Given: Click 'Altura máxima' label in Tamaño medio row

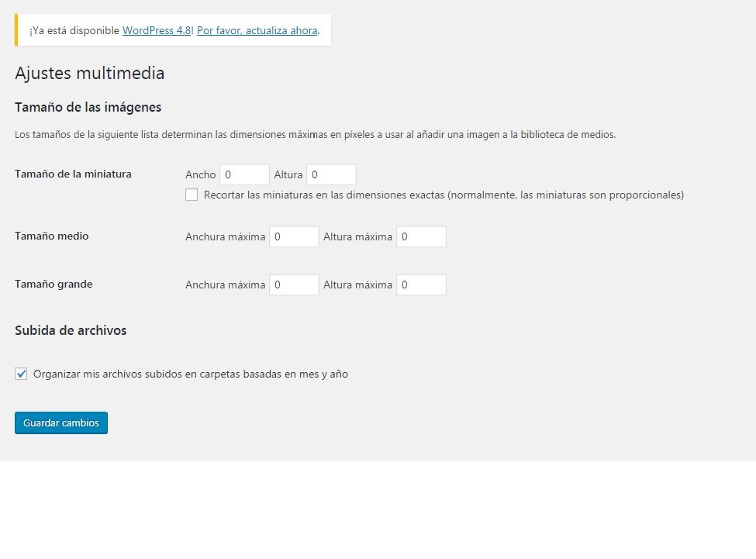Looking at the screenshot, I should pyautogui.click(x=357, y=237).
